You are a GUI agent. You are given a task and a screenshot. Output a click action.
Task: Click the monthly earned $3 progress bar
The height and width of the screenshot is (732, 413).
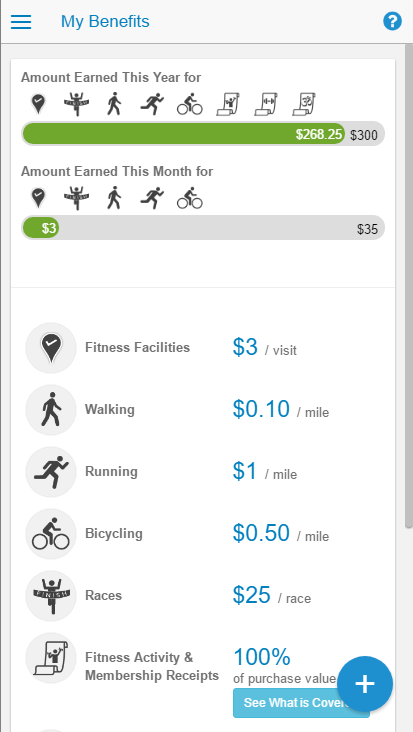[x=203, y=228]
